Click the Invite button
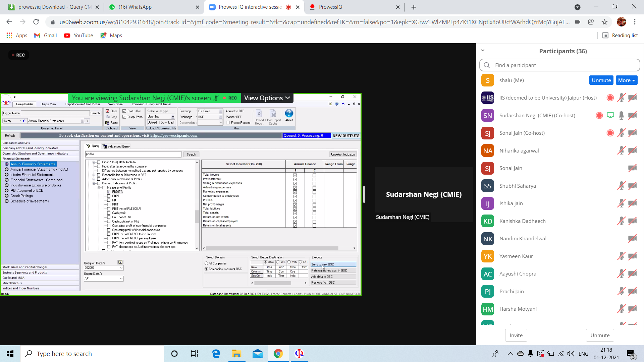Viewport: 644px width, 362px height. (516, 335)
